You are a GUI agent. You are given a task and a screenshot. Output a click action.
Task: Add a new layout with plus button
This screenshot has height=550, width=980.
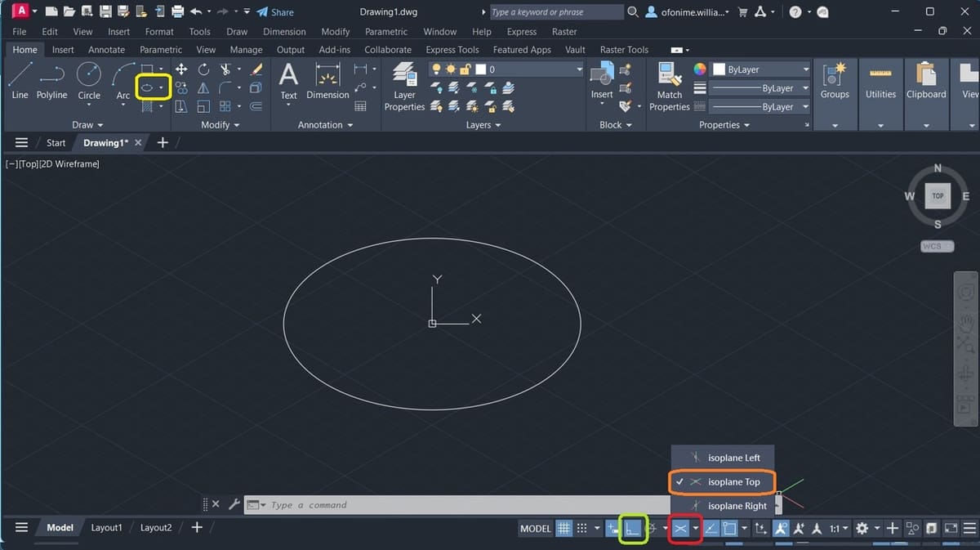pyautogui.click(x=196, y=528)
